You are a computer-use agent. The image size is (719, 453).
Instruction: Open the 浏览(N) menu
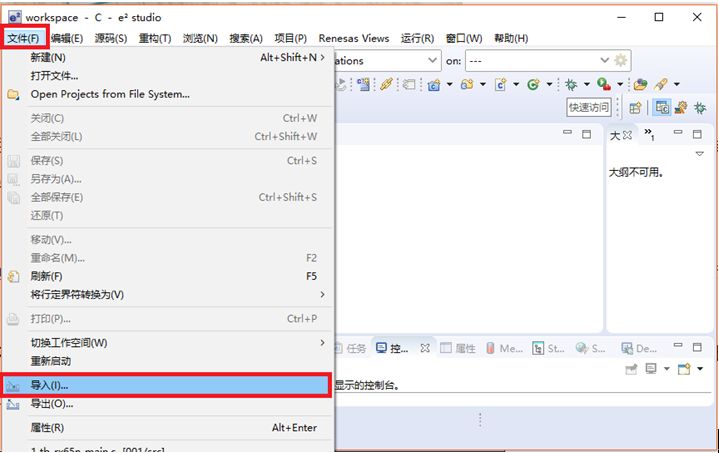[200, 38]
